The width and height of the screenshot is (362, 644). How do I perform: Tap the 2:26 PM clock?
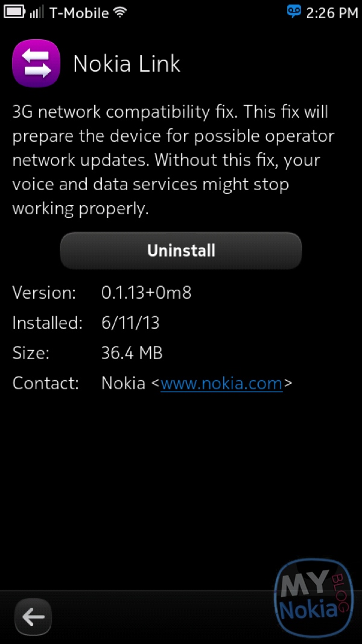332,12
